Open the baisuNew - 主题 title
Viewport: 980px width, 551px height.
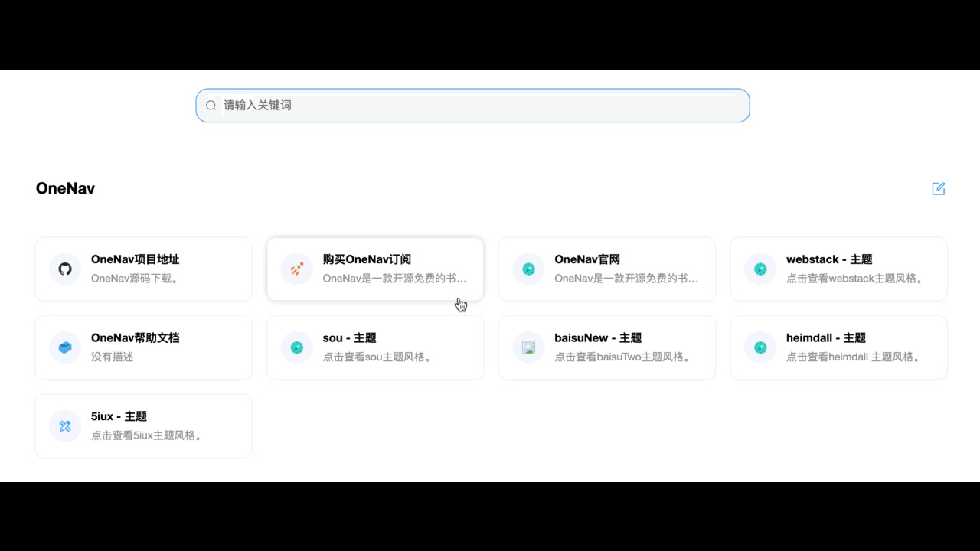coord(598,337)
